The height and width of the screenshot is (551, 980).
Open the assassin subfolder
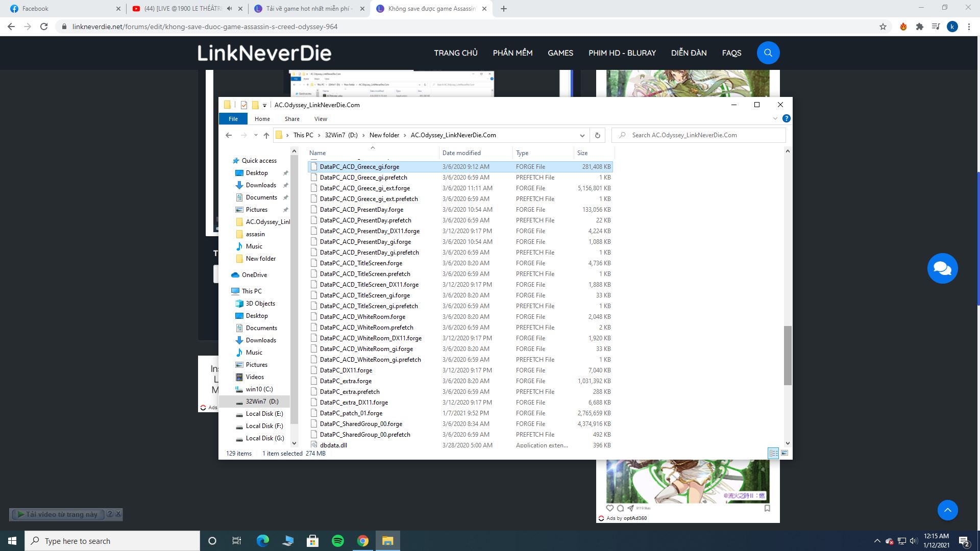coord(254,233)
